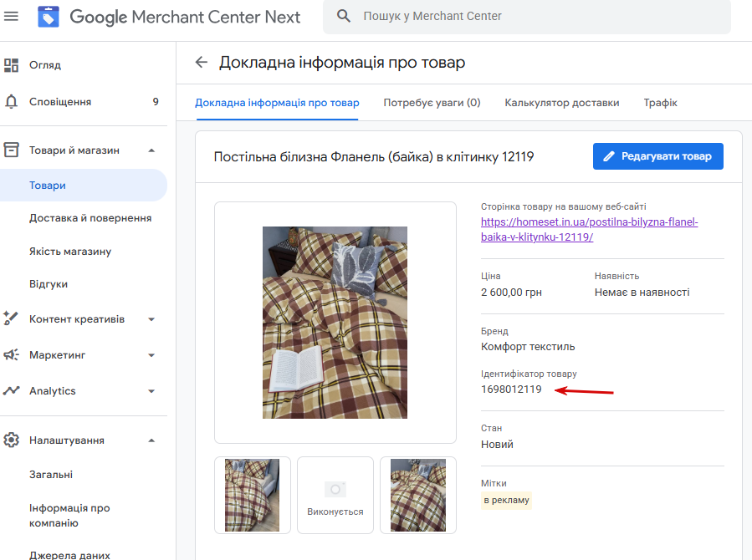Click the Analytics chart icon
Viewport: 752px width, 560px height.
(12, 391)
